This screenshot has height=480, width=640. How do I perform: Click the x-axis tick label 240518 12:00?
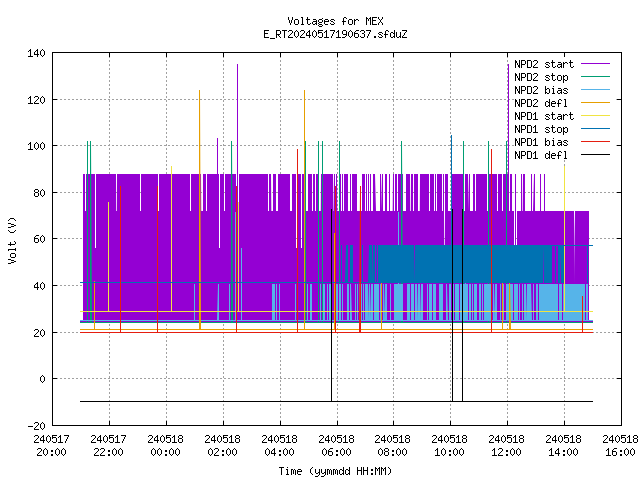[x=506, y=446]
